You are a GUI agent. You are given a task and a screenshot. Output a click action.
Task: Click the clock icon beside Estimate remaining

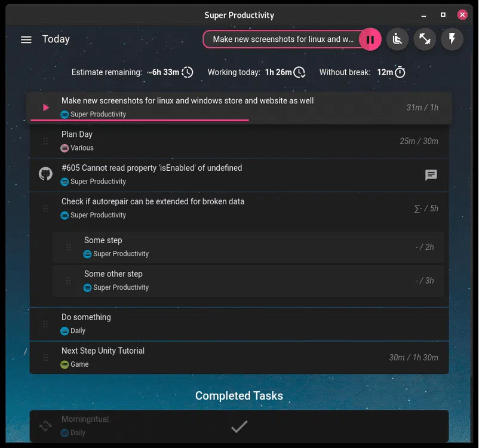188,72
